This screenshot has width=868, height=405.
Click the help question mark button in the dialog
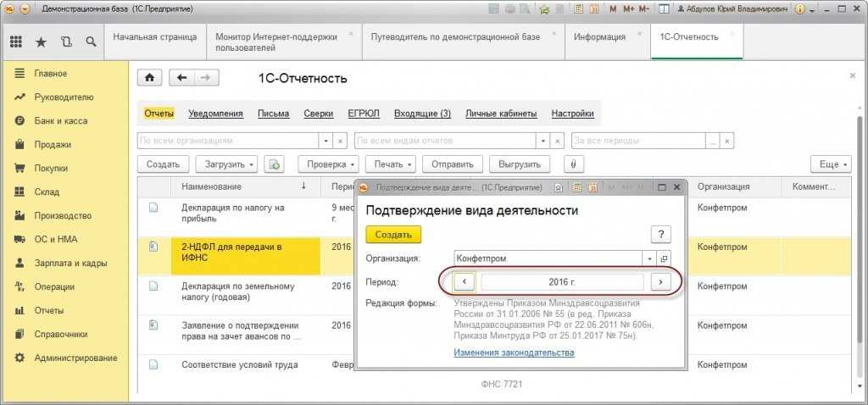(661, 234)
